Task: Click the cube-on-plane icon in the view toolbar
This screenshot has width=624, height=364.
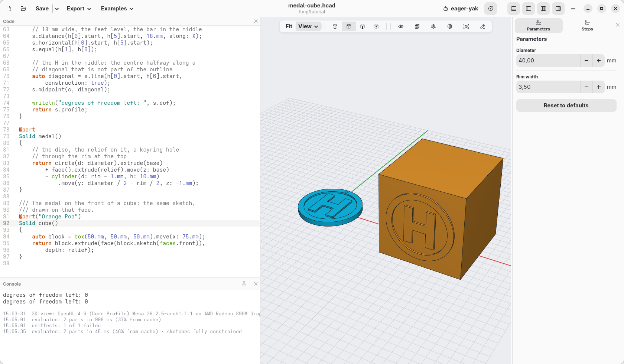Action: click(433, 26)
